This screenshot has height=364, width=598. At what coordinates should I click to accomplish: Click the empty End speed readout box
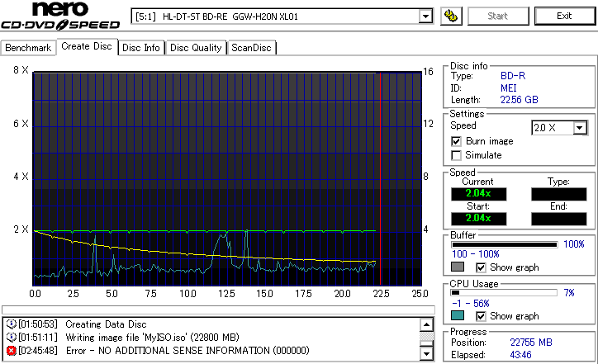[558, 219]
